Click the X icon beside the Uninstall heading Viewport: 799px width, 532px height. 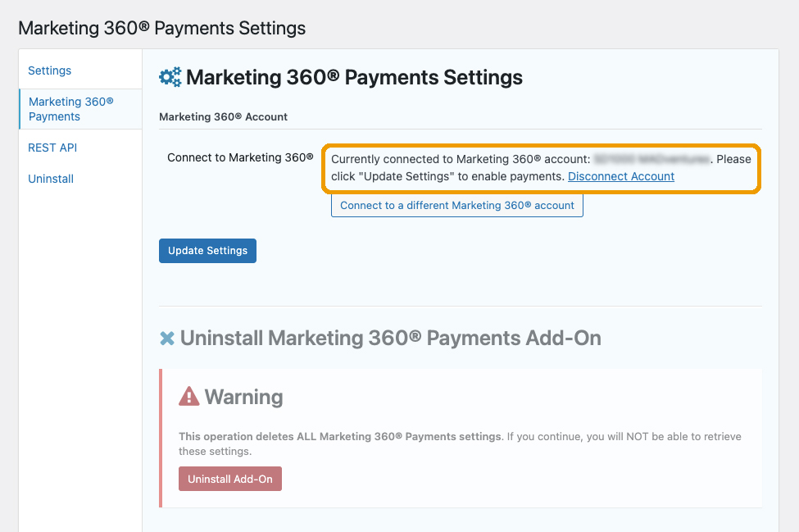click(167, 339)
